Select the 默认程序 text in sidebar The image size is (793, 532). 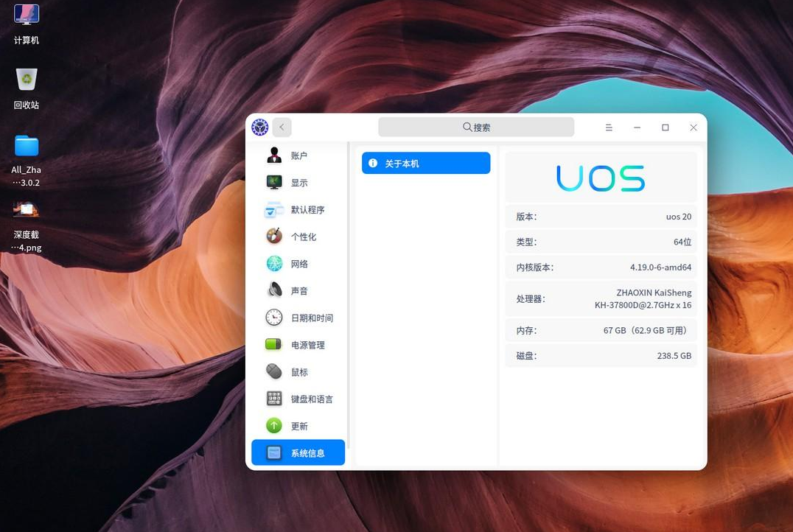307,210
